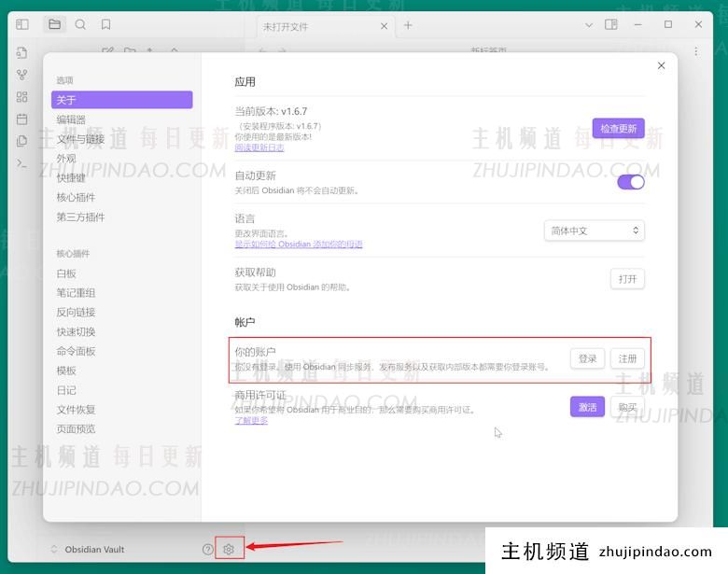Click the 购买 license button
Screen dimensions: 728x574
(627, 407)
